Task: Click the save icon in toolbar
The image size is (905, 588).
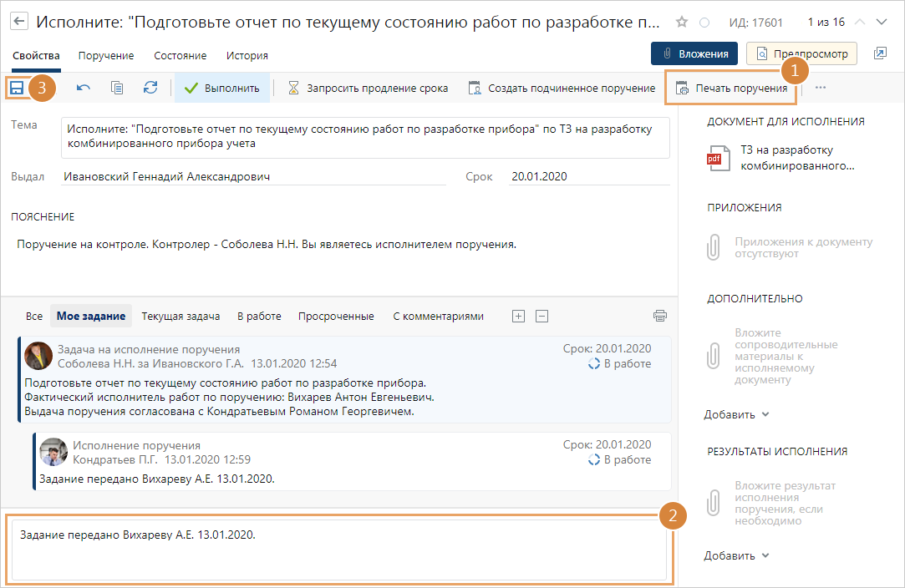Action: point(15,88)
